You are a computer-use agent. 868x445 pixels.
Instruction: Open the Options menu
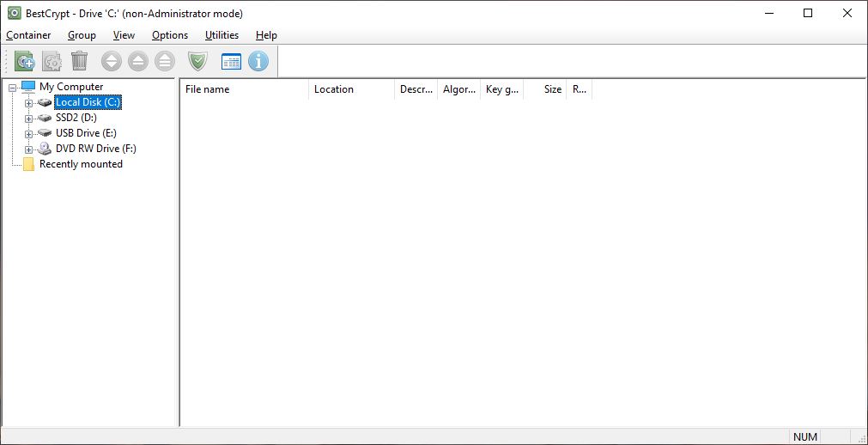tap(170, 35)
